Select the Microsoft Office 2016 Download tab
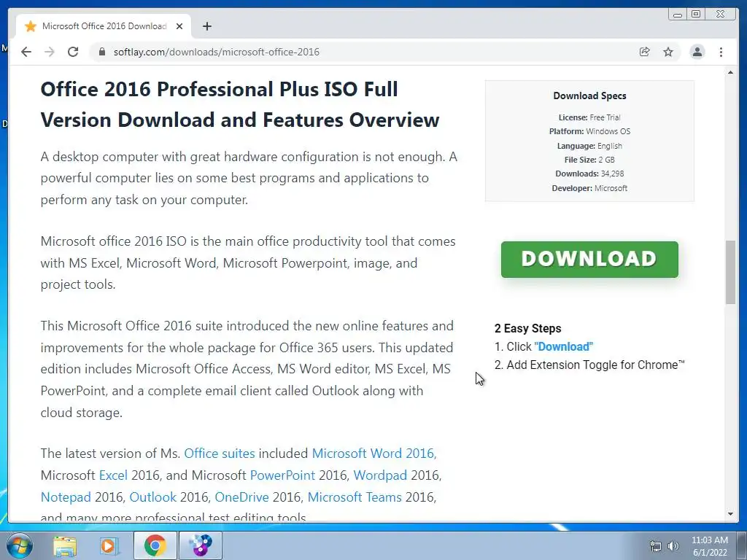This screenshot has width=747, height=560. point(104,26)
